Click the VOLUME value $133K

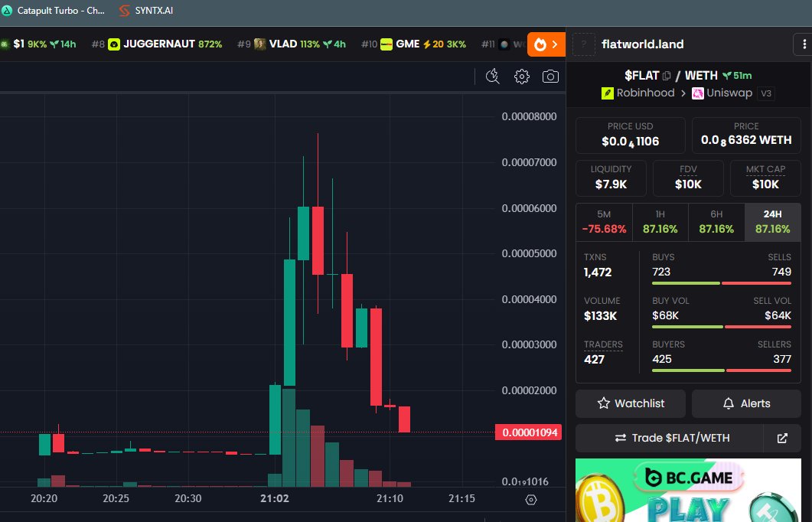[x=600, y=316]
